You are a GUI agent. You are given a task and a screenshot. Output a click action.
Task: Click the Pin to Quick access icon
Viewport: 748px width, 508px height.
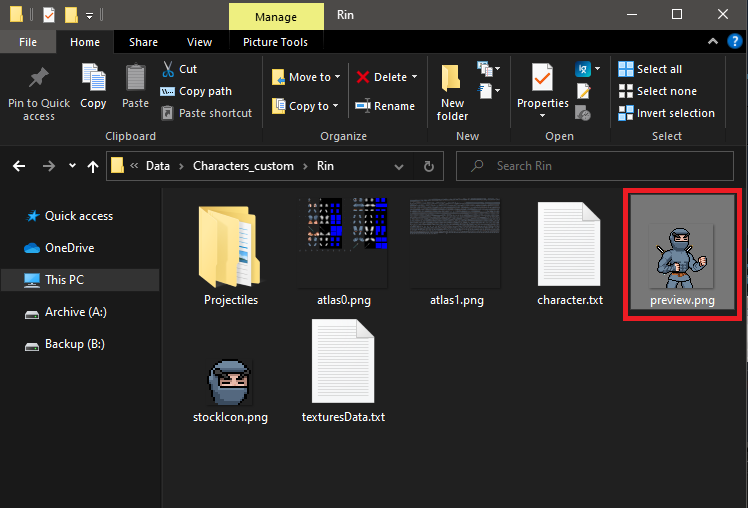39,78
